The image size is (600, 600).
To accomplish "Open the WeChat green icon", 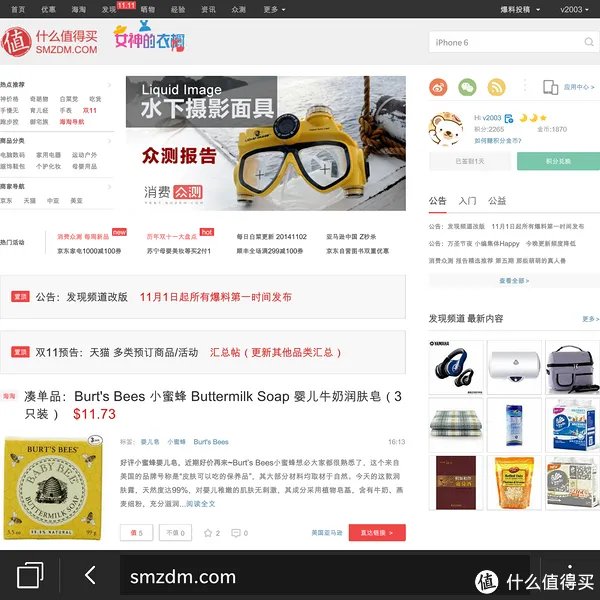I will point(467,87).
